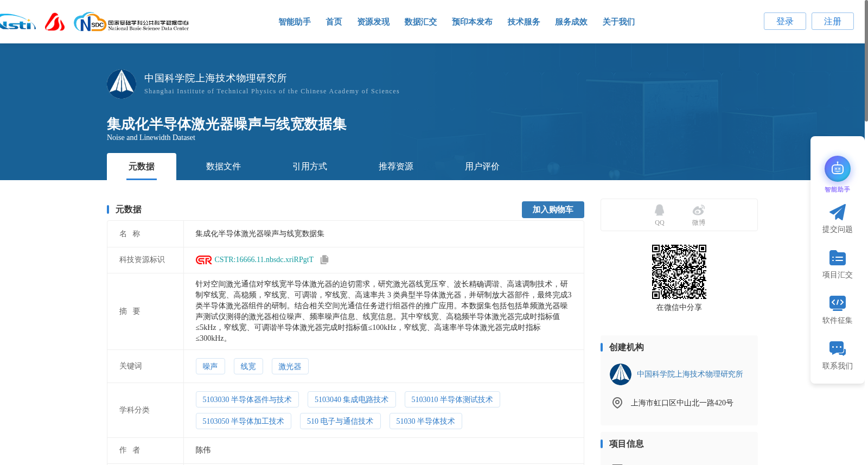Click the CSTR red logo icon

click(x=203, y=260)
